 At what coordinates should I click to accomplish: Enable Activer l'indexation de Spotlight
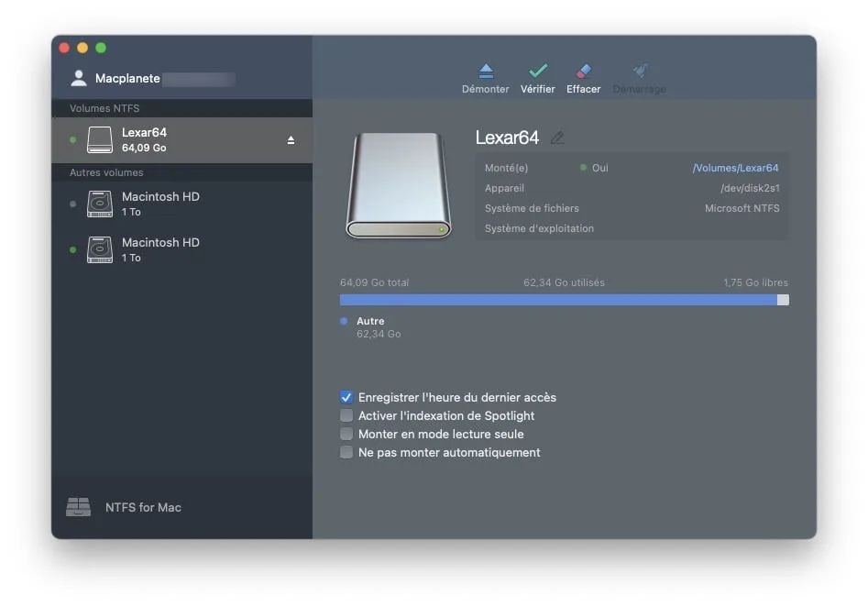(x=346, y=415)
